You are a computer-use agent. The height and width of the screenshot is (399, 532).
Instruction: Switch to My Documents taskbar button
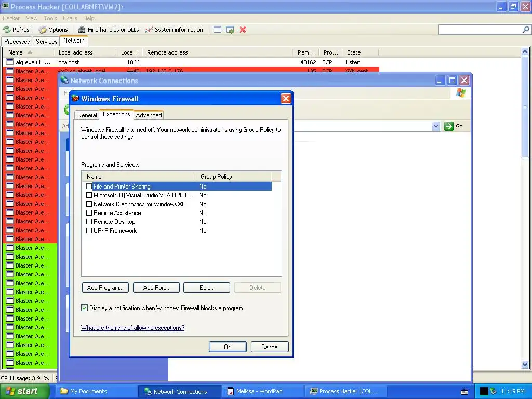tap(97, 392)
